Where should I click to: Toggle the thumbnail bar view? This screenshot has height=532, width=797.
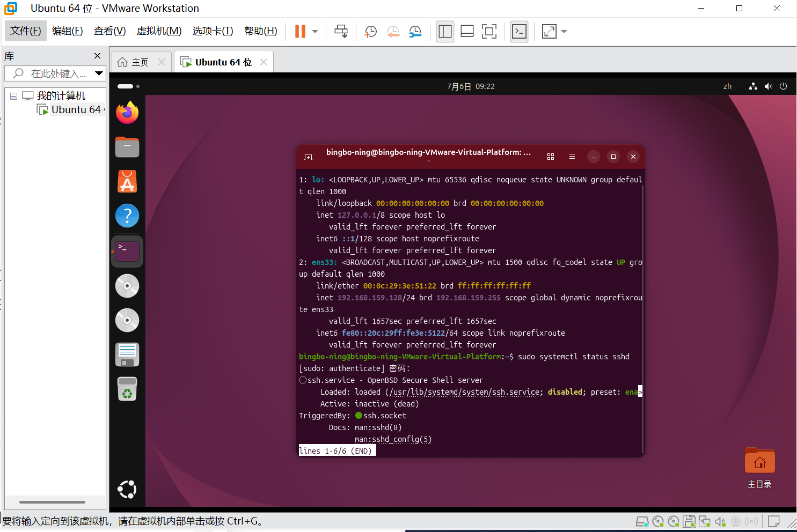pyautogui.click(x=467, y=32)
